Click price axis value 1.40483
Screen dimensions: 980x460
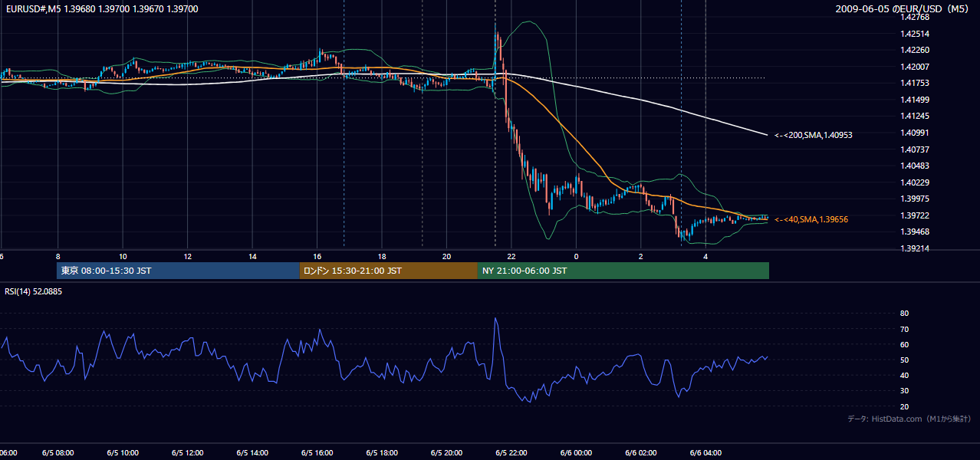tap(915, 166)
